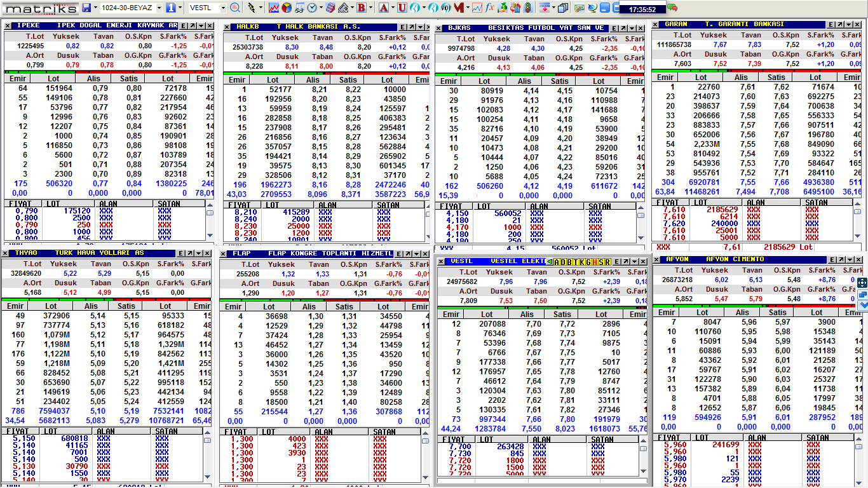Click the fx formula icon
Image resolution: width=868 pixels, height=488 pixels.
click(489, 8)
